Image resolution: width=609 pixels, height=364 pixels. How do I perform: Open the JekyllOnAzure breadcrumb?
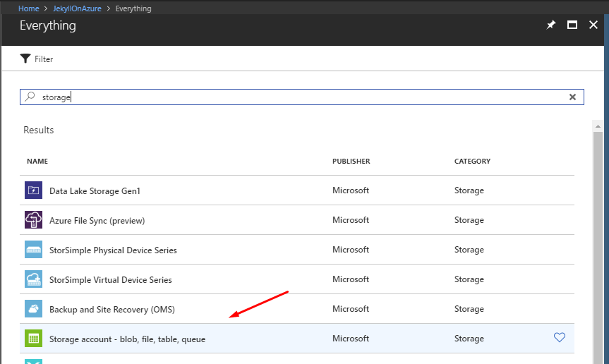(77, 8)
